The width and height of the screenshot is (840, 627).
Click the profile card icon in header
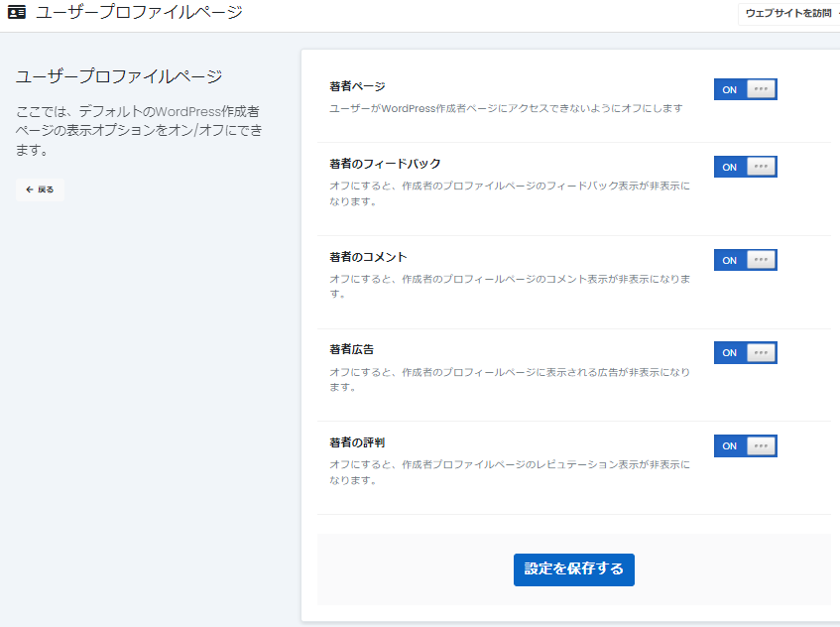tap(17, 14)
